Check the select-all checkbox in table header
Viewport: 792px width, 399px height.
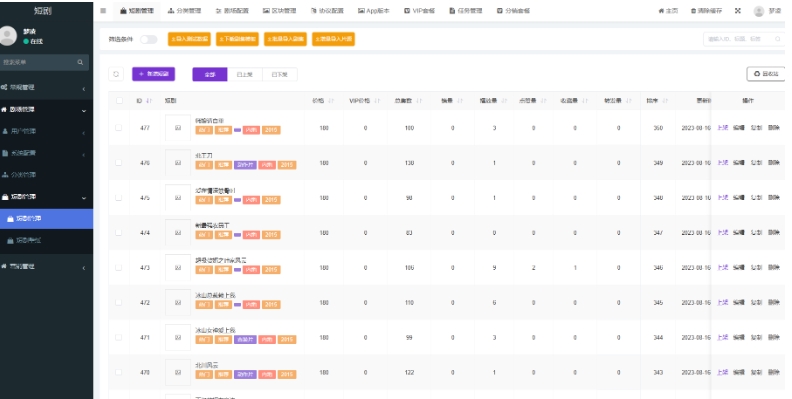click(119, 101)
